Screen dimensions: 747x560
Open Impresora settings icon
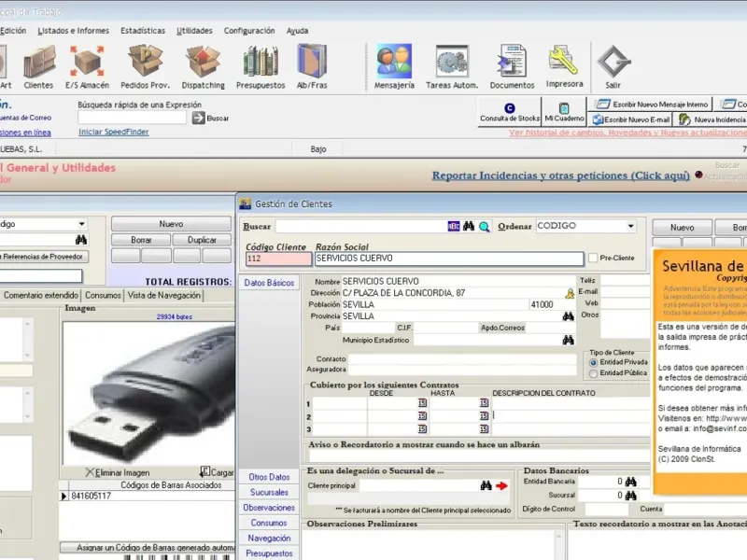(565, 66)
